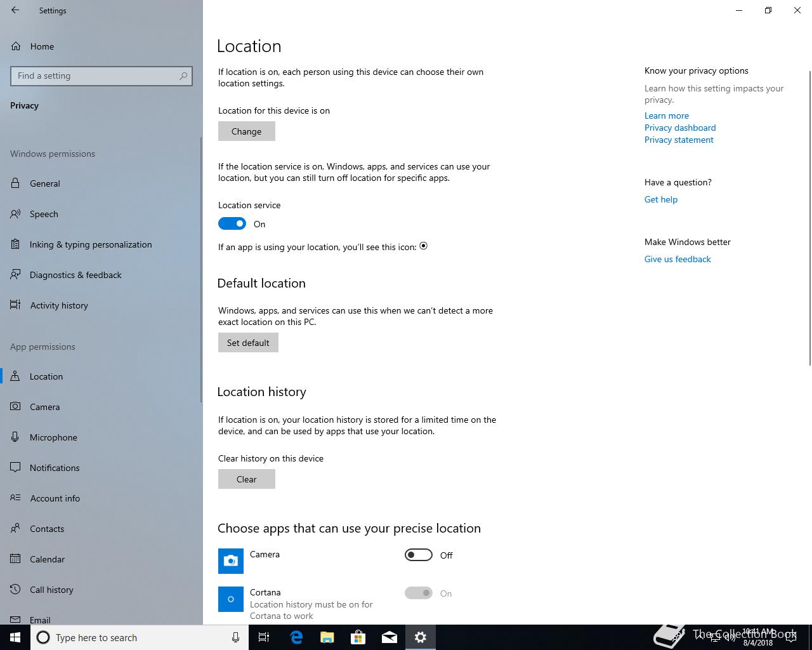Click the taskbar microphone icon
The width and height of the screenshot is (812, 650).
[235, 637]
